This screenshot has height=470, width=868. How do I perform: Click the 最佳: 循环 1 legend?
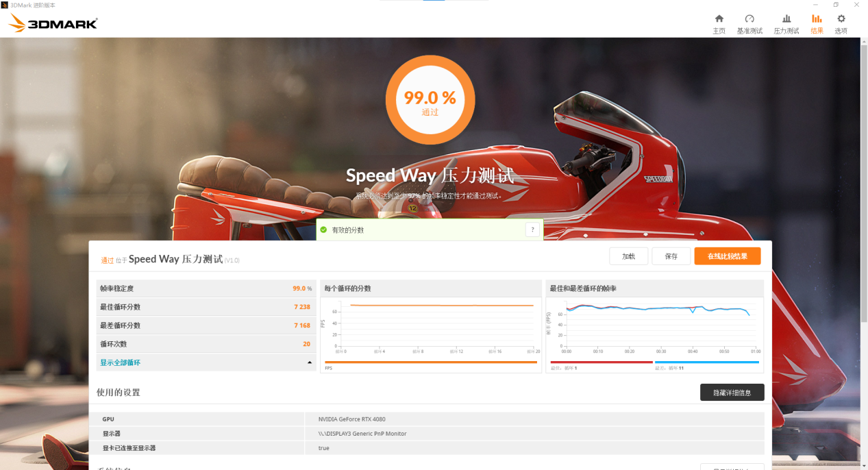click(565, 368)
